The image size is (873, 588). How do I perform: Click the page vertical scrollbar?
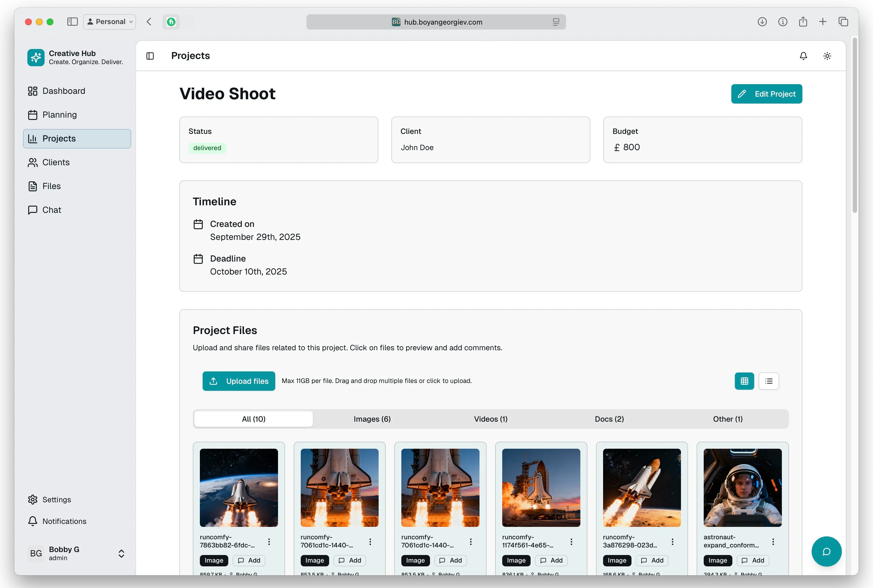point(855,125)
